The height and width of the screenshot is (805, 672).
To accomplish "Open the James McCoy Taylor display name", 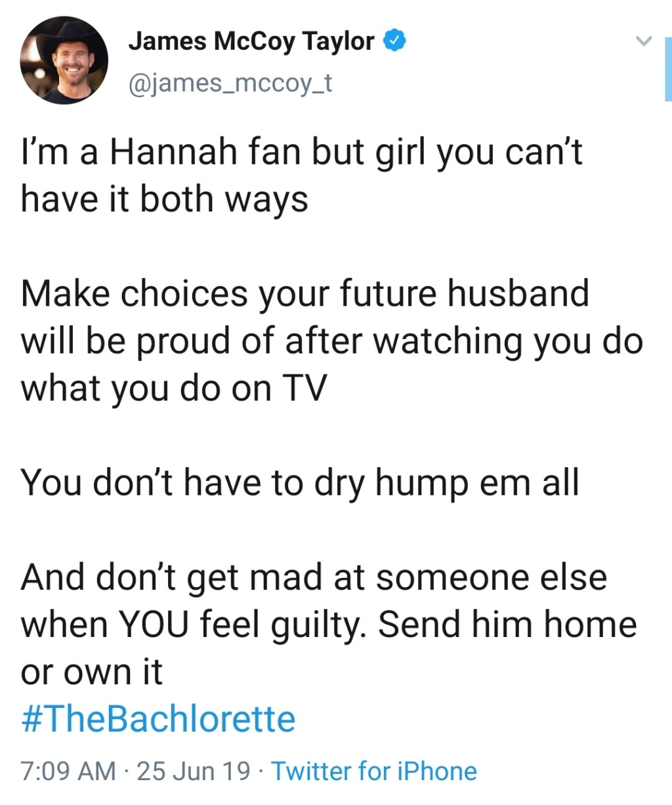I will [251, 41].
